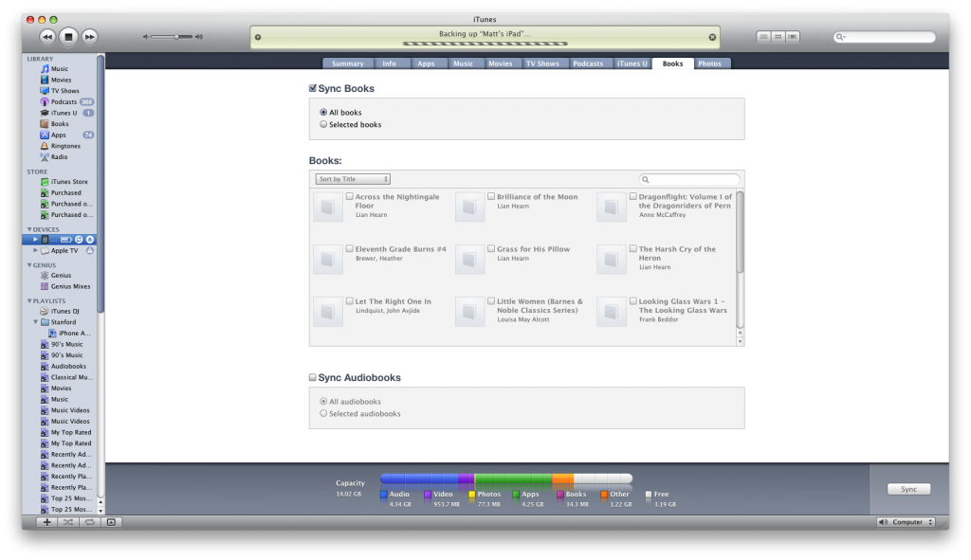Switch to the Photos sync tab

click(x=708, y=63)
